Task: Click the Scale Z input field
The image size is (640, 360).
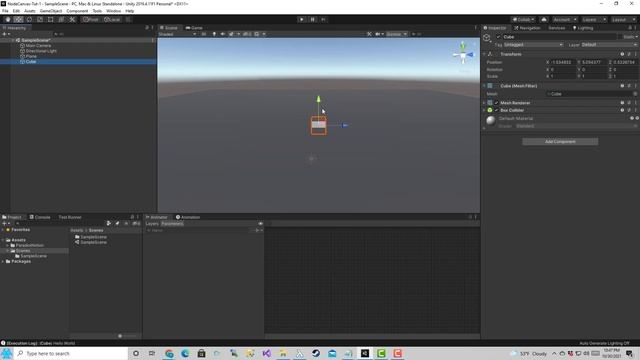Action: (625, 76)
